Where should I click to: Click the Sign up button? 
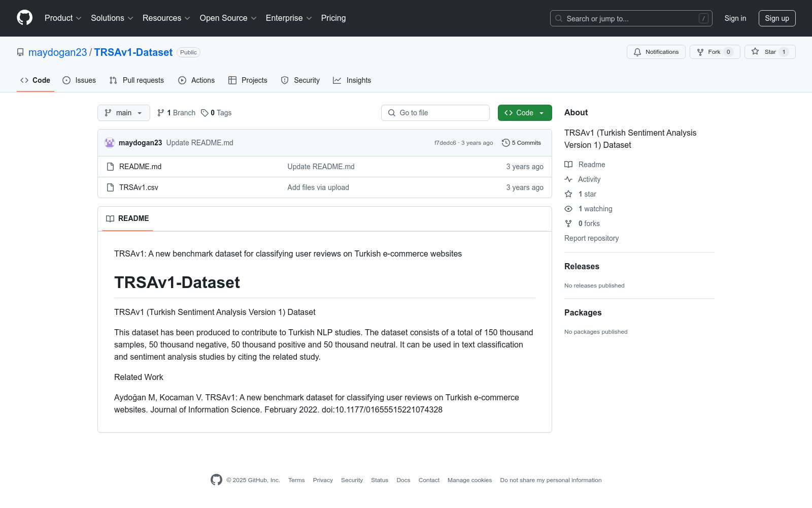coord(777,18)
